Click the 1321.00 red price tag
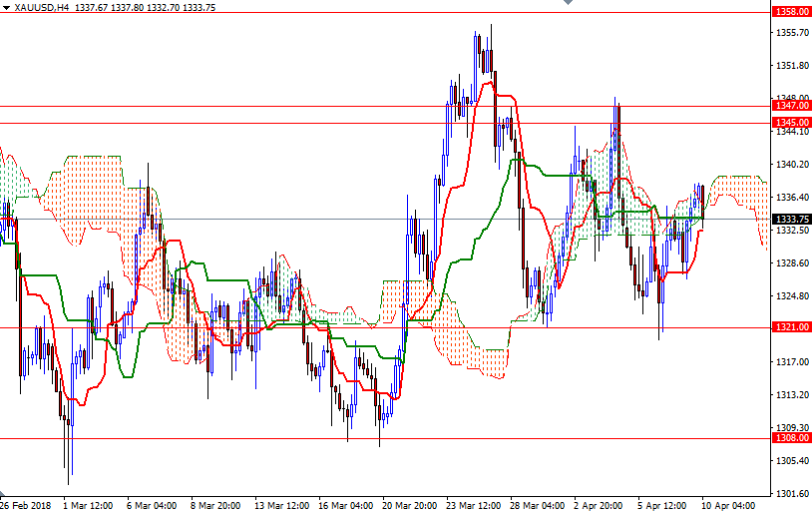The image size is (812, 513). 791,327
